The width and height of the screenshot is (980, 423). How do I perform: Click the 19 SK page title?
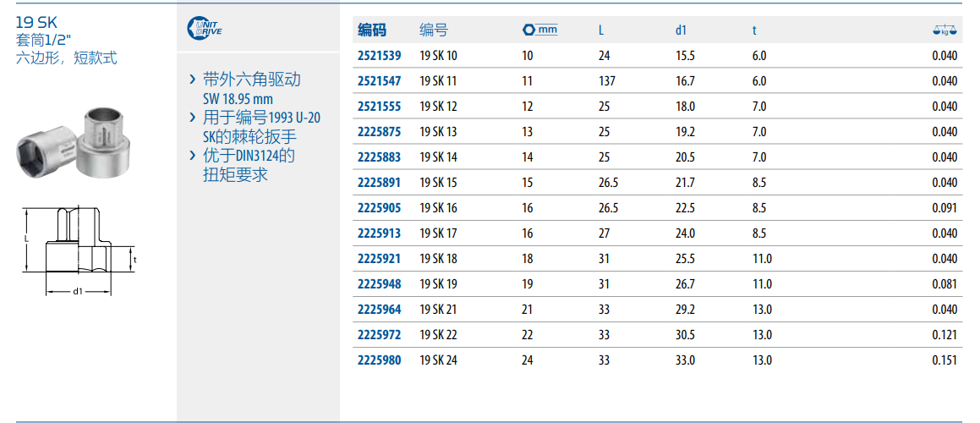36,23
